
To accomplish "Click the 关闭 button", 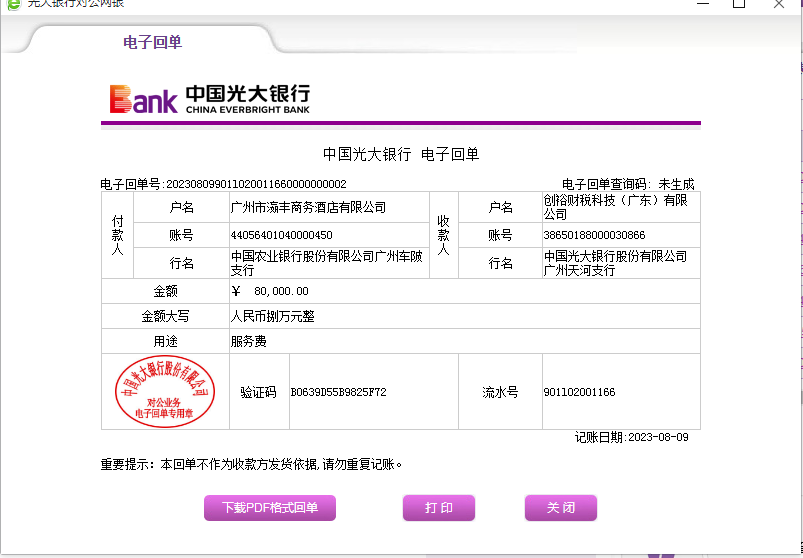I will click(561, 508).
